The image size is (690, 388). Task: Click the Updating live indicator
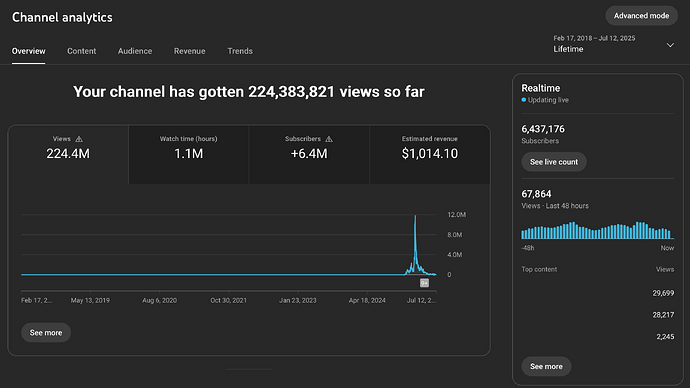tap(545, 100)
